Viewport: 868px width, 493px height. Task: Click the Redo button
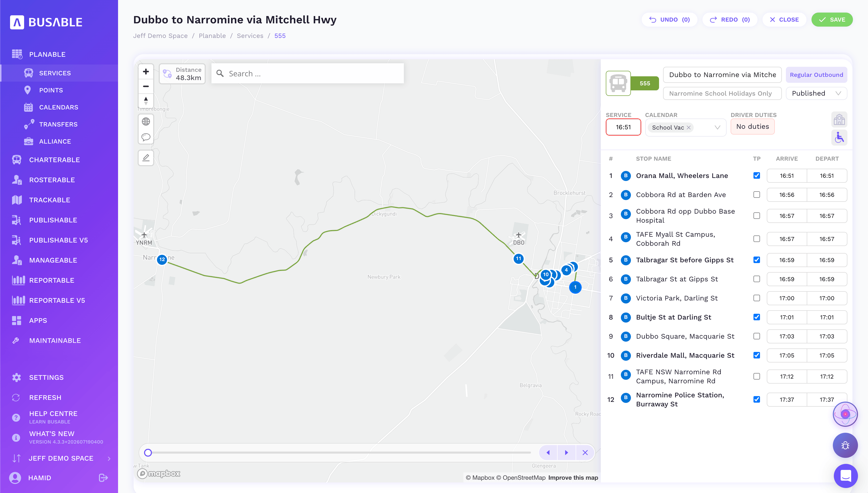click(730, 20)
